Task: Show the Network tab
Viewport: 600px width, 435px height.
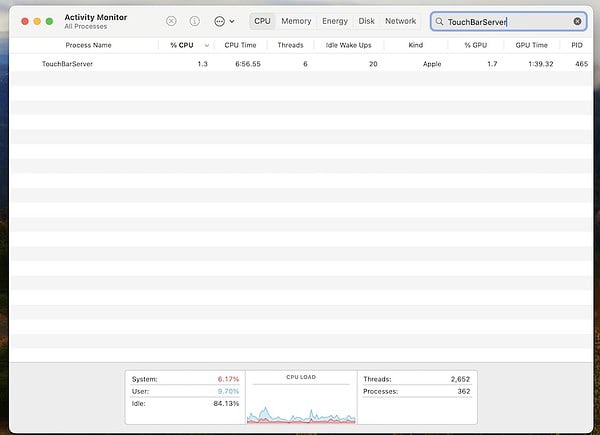Action: pyautogui.click(x=400, y=21)
